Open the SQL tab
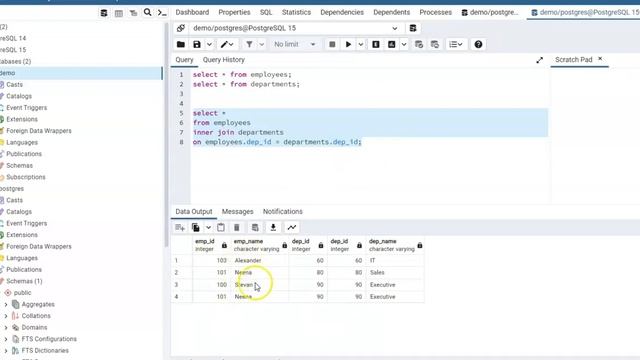This screenshot has height=360, width=640. click(266, 12)
